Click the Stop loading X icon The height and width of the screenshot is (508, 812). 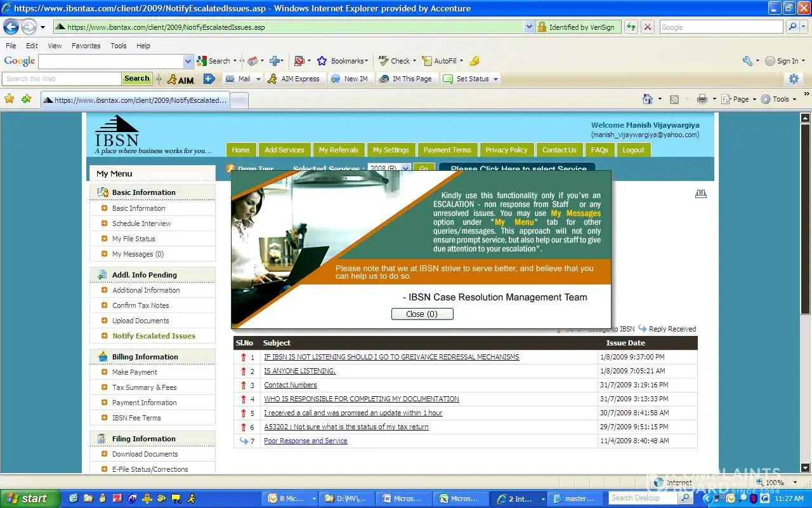648,27
